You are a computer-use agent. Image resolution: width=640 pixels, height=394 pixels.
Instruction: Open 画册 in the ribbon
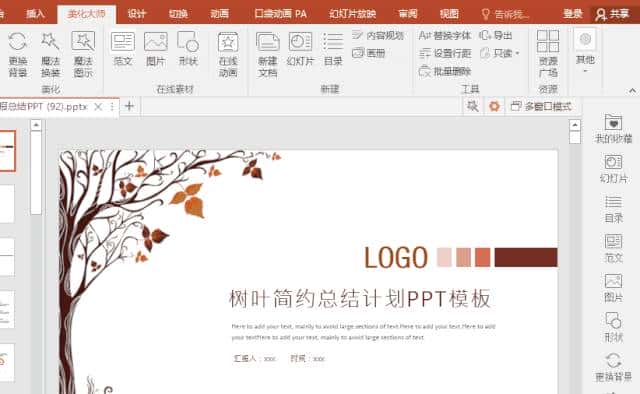coord(369,53)
